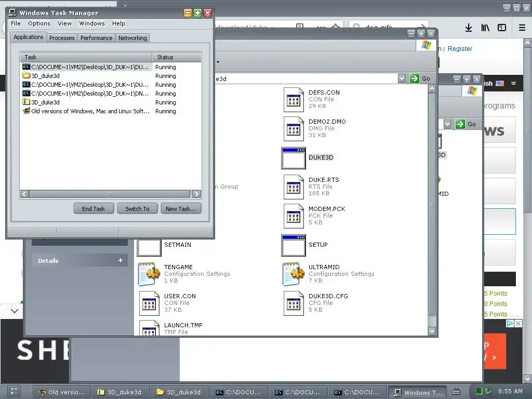532x399 pixels.
Task: Open the small toolbar dropdown arrow in explorer
Action: pyautogui.click(x=218, y=62)
